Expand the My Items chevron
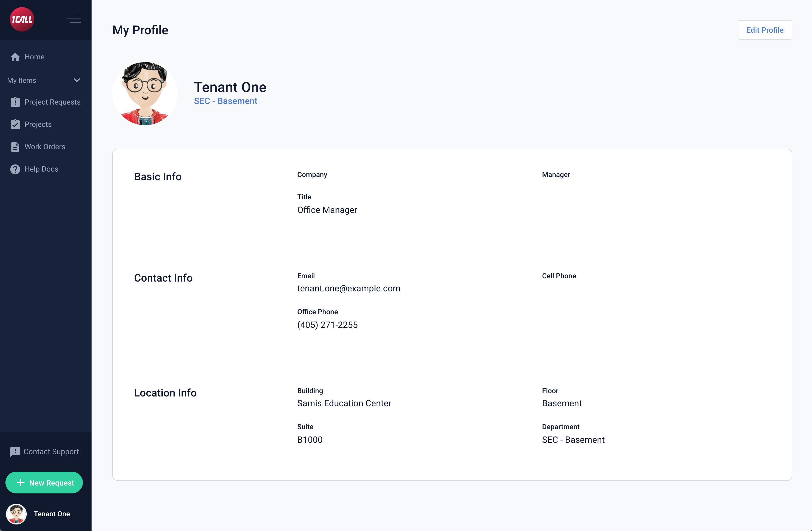This screenshot has height=531, width=812. click(77, 81)
